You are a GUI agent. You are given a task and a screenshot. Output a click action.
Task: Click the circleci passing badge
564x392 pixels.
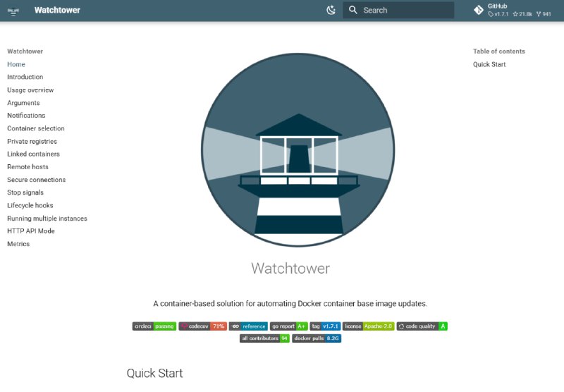tap(154, 326)
